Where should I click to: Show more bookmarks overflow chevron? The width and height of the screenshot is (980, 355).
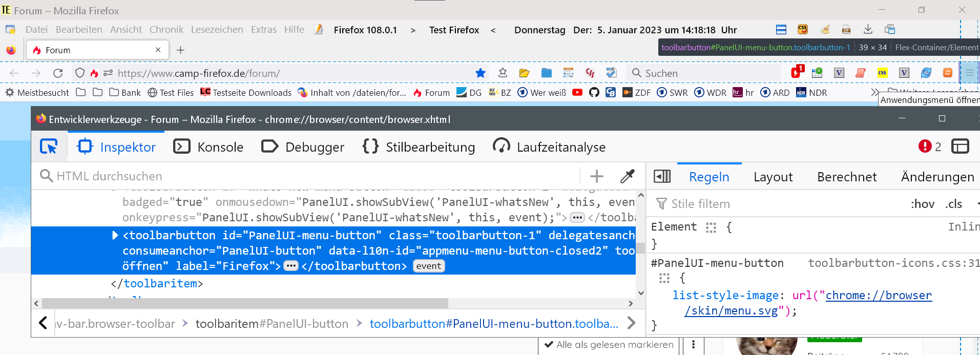(874, 93)
